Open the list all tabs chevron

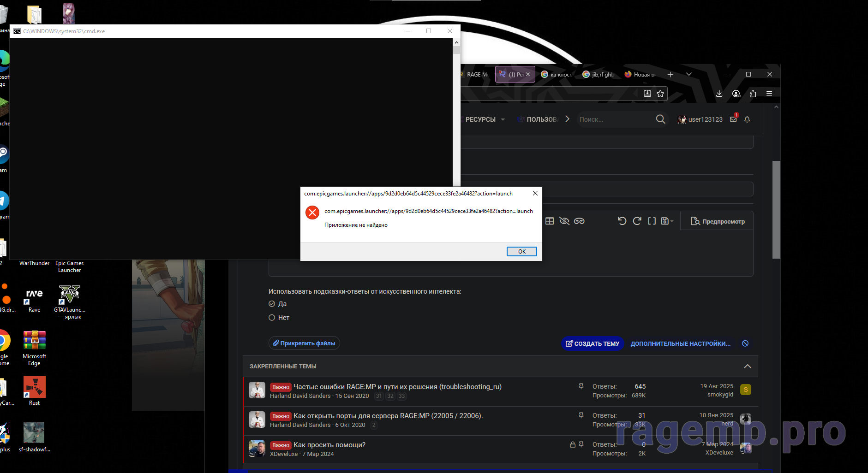point(689,74)
